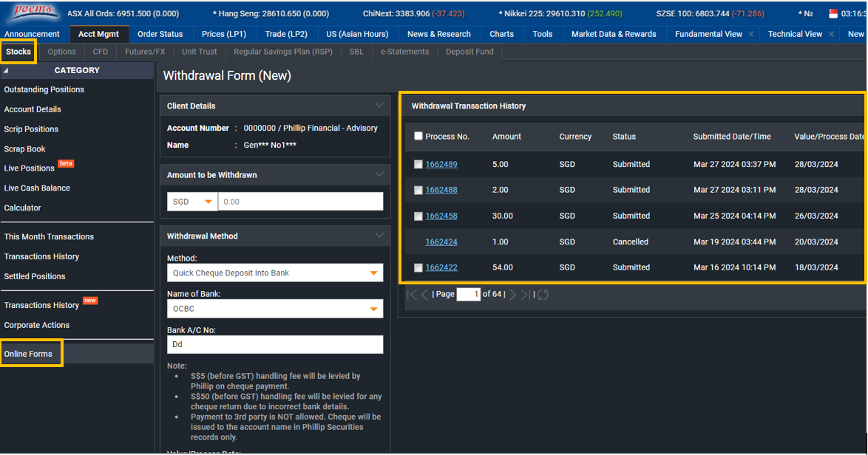Image resolution: width=868 pixels, height=455 pixels.
Task: Collapse the Withdrawal Method section
Action: tap(379, 236)
